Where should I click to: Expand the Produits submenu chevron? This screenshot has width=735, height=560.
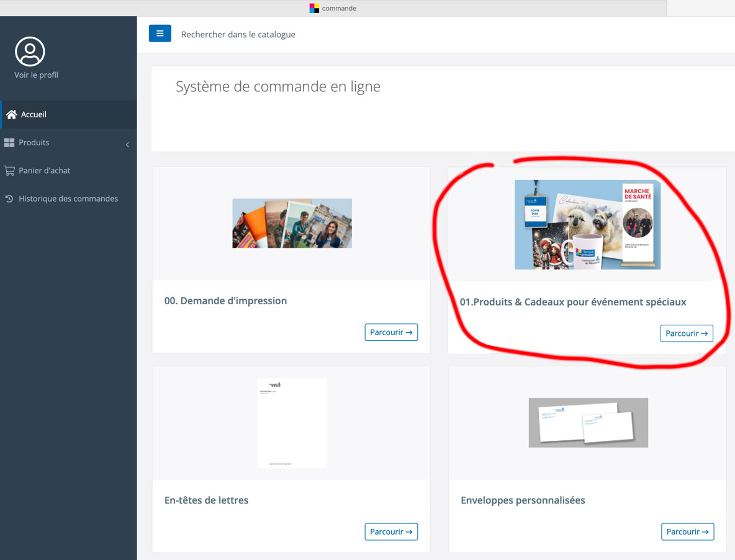pos(127,145)
